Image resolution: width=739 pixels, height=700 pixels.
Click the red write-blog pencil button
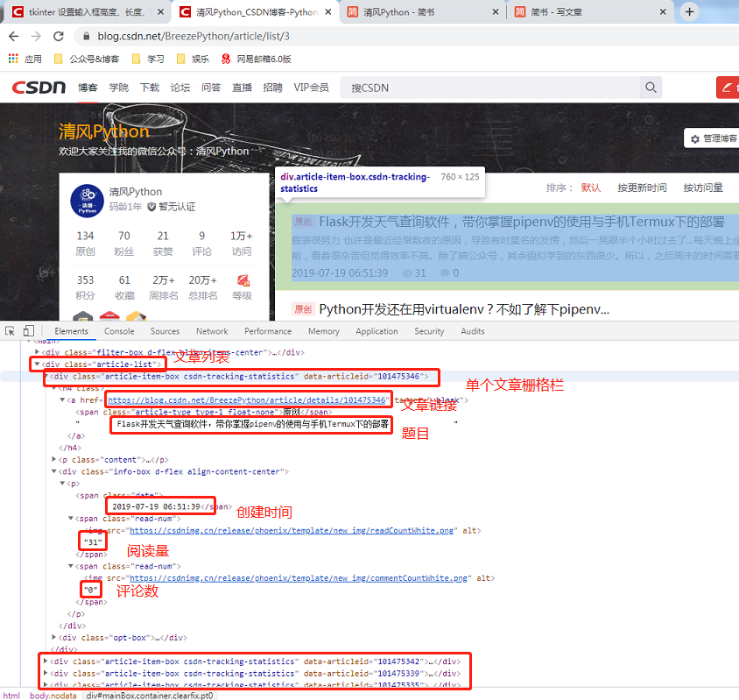(728, 88)
